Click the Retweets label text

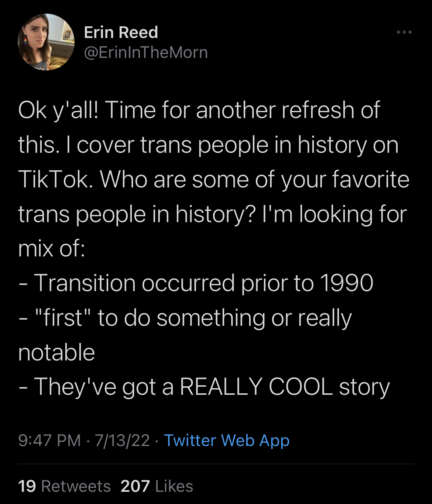76,486
